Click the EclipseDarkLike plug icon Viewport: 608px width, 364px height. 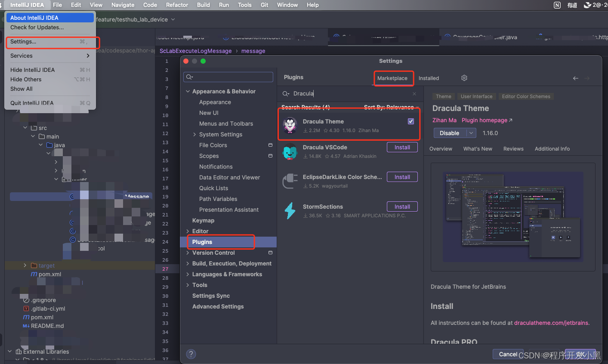click(290, 181)
